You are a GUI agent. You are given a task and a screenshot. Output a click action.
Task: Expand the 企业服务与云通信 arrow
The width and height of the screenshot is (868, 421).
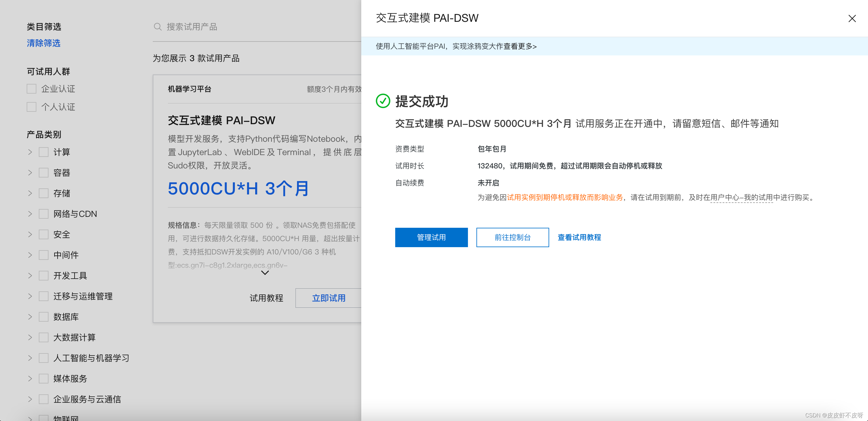pos(30,399)
